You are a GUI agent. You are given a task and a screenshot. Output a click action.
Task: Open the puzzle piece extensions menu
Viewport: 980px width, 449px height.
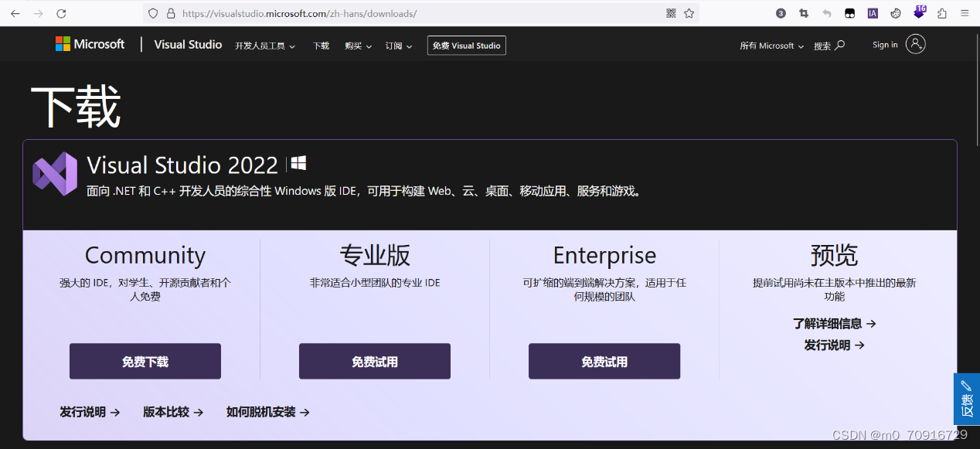[942, 13]
